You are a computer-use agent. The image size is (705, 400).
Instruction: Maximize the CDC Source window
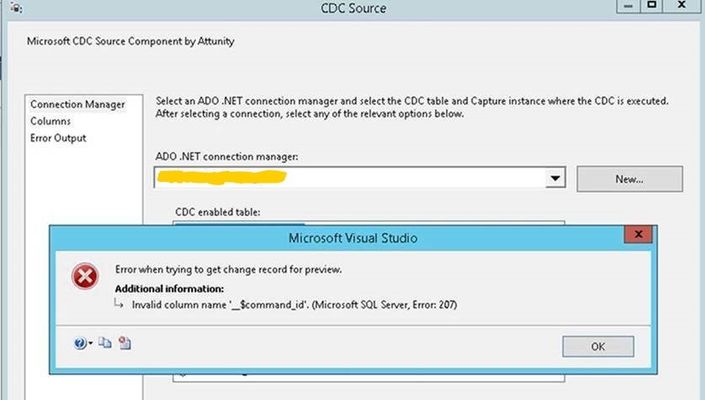click(x=651, y=5)
